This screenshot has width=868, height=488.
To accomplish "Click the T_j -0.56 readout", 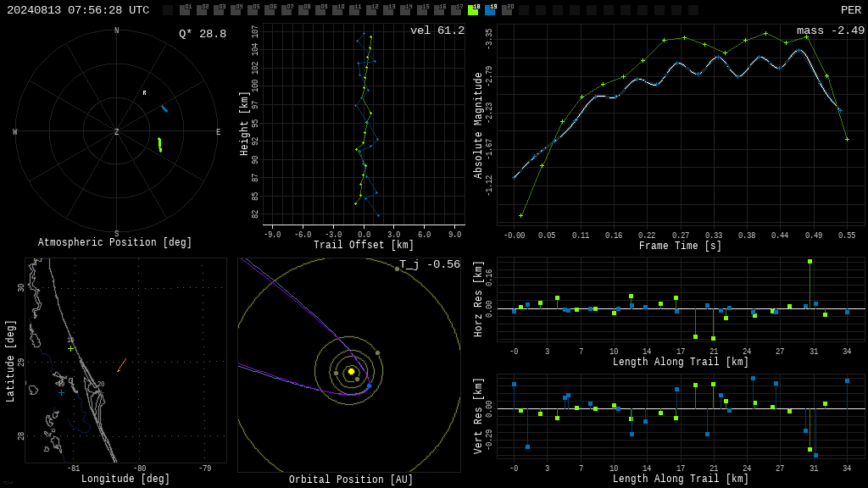I will click(430, 264).
